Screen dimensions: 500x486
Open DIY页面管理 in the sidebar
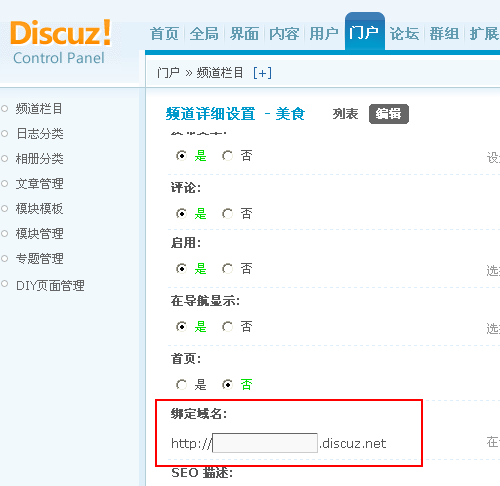[x=50, y=286]
